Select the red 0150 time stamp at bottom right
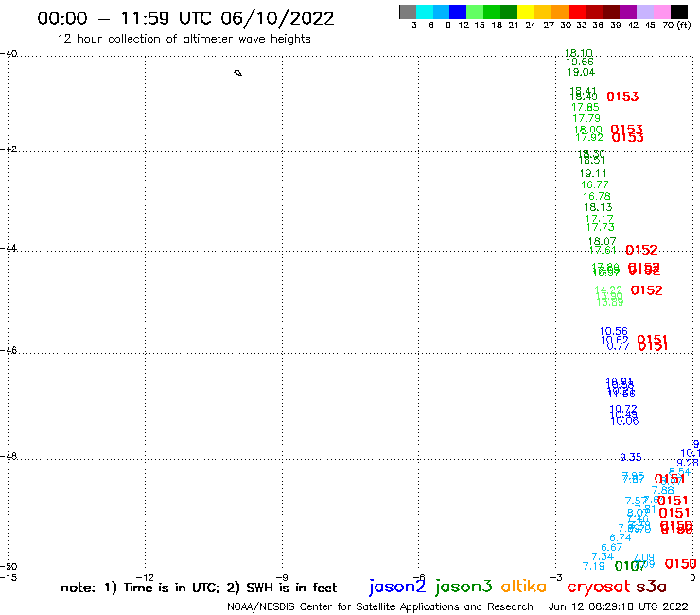This screenshot has height=615, width=700. [680, 564]
